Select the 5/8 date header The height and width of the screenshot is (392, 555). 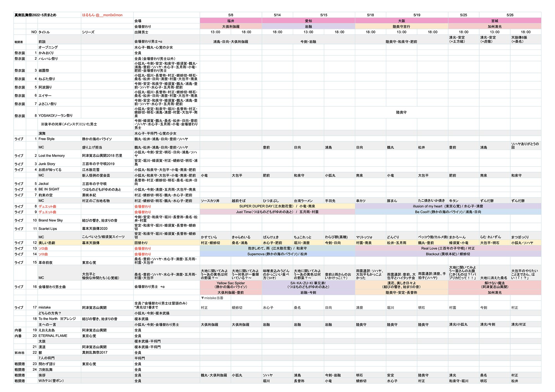pyautogui.click(x=231, y=15)
